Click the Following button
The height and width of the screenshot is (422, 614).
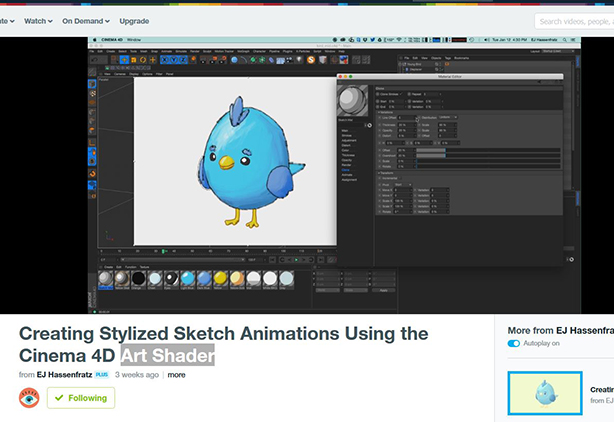coord(81,398)
